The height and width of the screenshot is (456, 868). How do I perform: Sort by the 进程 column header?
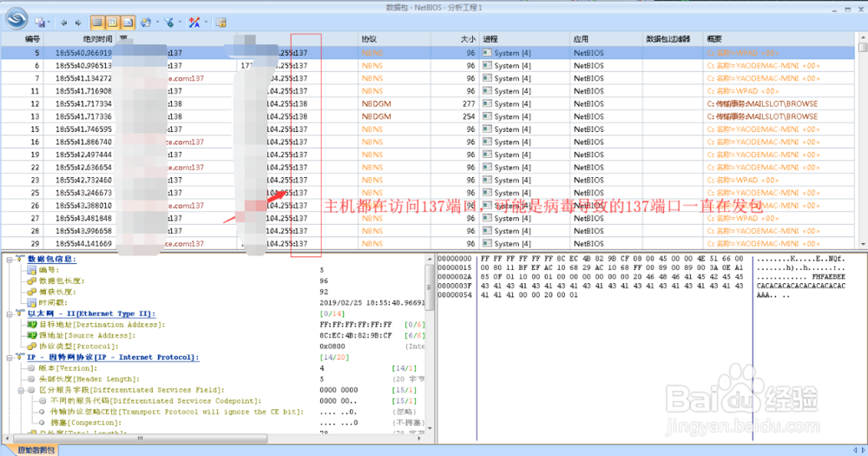pos(525,39)
